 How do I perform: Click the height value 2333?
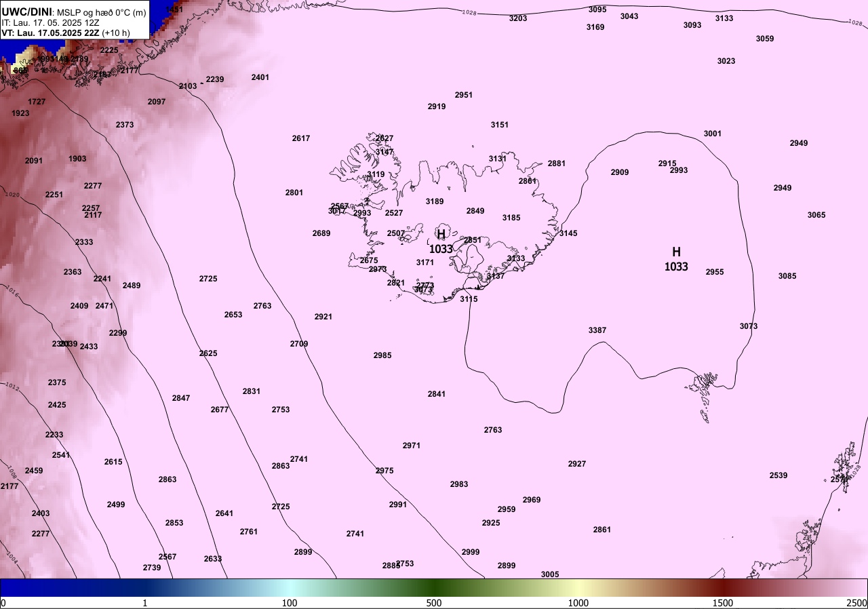(84, 242)
